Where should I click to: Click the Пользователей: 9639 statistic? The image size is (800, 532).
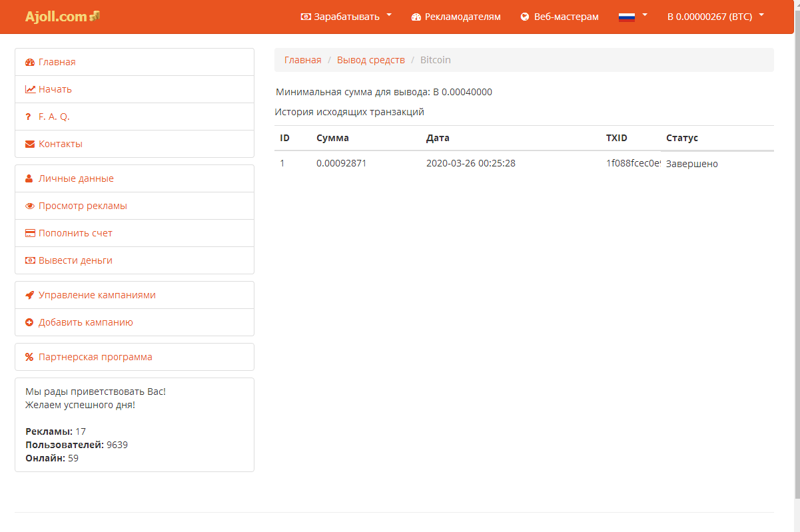[77, 445]
